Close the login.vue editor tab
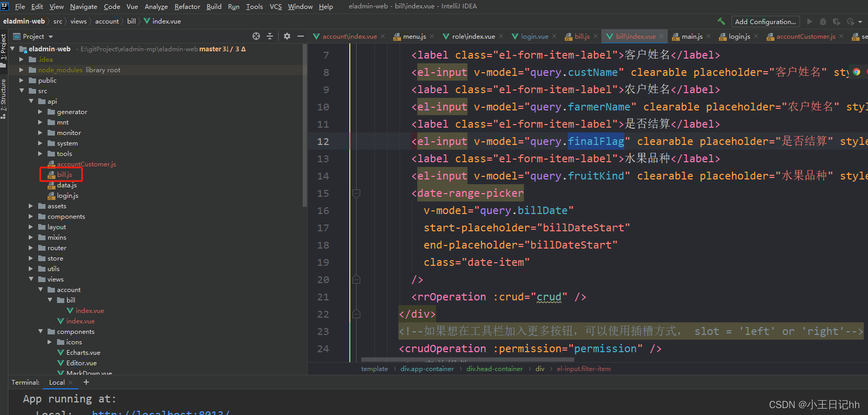Image resolution: width=868 pixels, height=415 pixels. [554, 36]
